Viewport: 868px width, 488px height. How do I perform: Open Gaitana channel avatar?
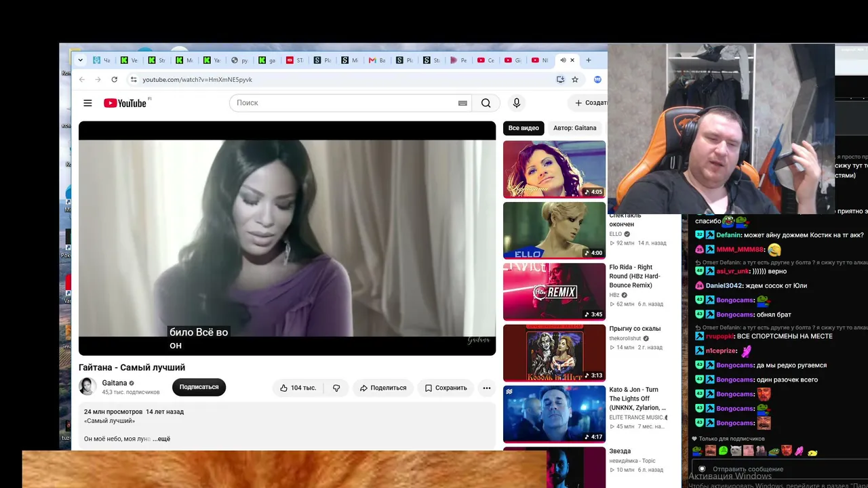(x=87, y=387)
